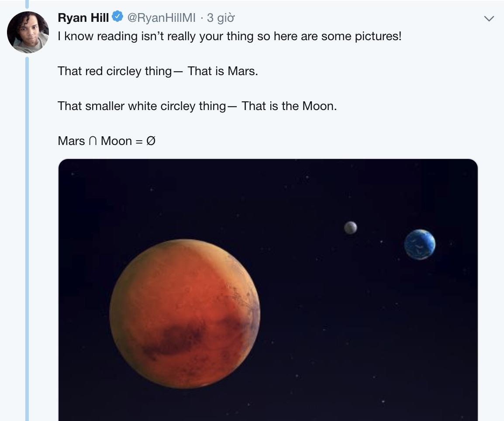Click the small gray Moon in the photo
Screen dimensions: 504x421
(350, 228)
